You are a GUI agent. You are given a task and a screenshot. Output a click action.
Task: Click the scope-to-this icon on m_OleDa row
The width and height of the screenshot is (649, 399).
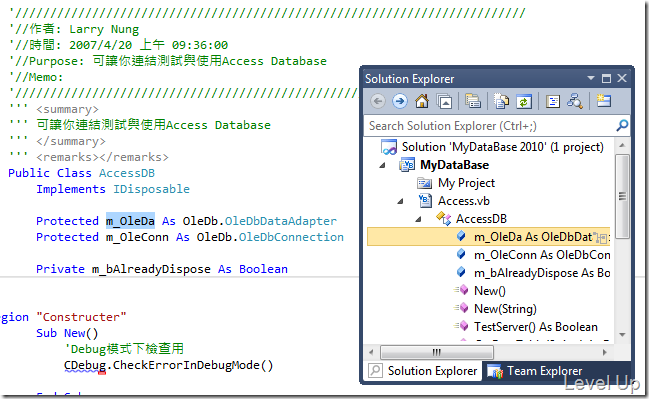click(601, 238)
